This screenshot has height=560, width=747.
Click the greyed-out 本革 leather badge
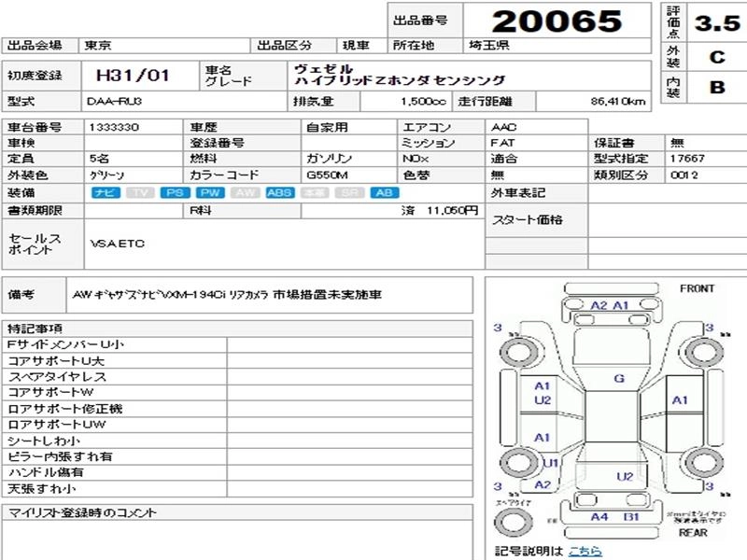tap(315, 193)
